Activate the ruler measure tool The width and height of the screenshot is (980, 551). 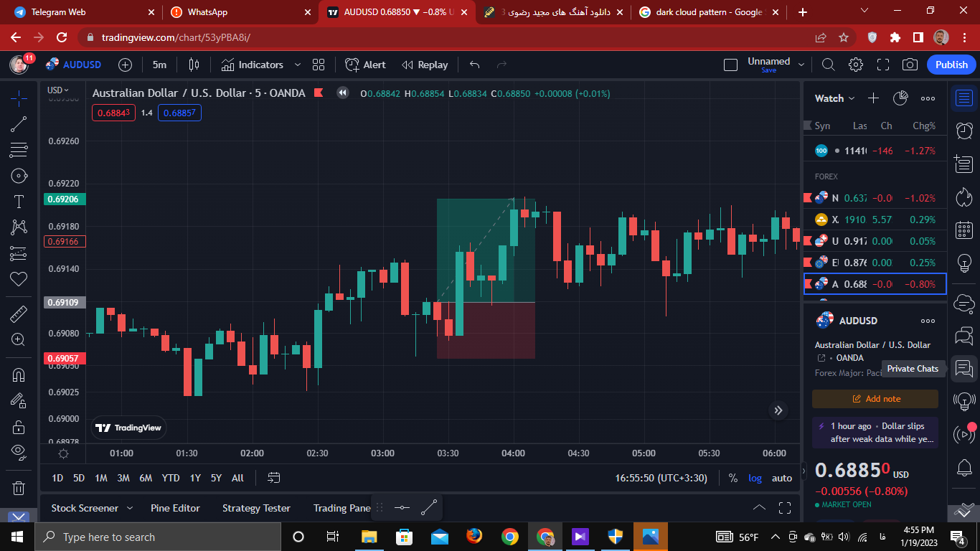coord(19,314)
